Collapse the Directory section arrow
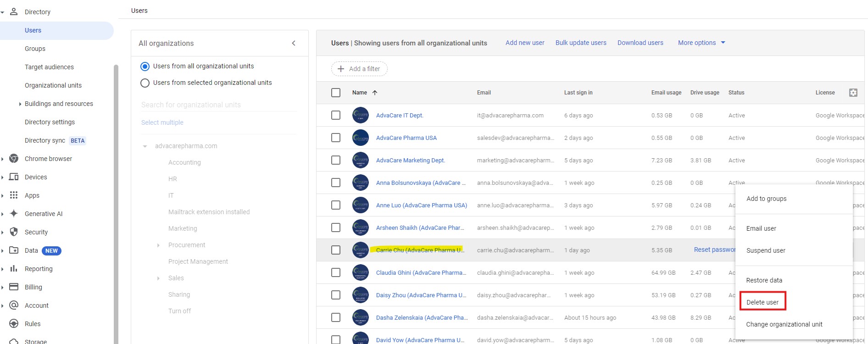This screenshot has width=868, height=344. coord(2,12)
